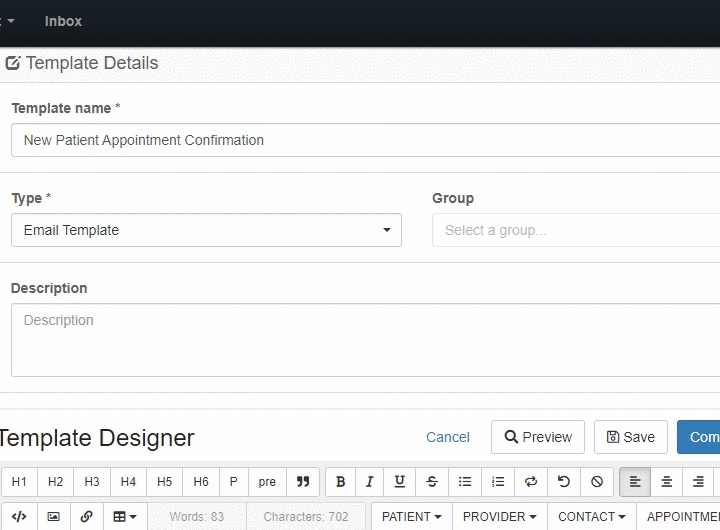Viewport: 720px width, 530px height.
Task: Align text to the left
Action: [x=635, y=482]
